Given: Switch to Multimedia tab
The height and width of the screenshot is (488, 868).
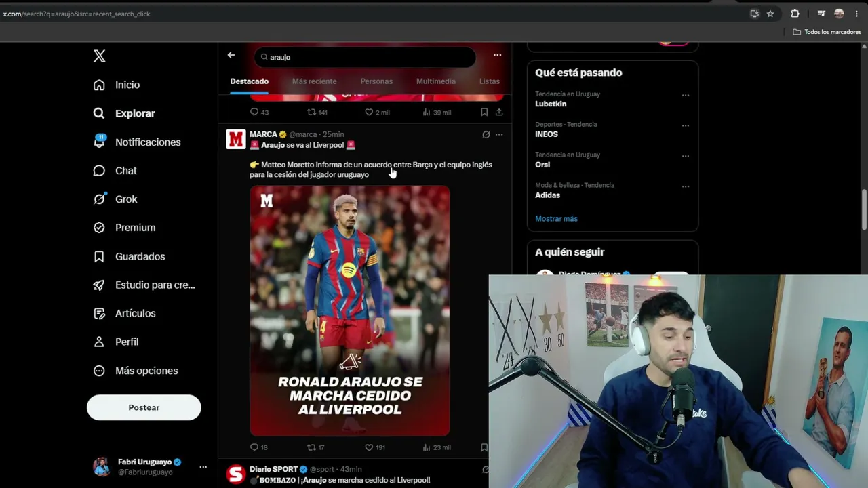Looking at the screenshot, I should pos(436,81).
